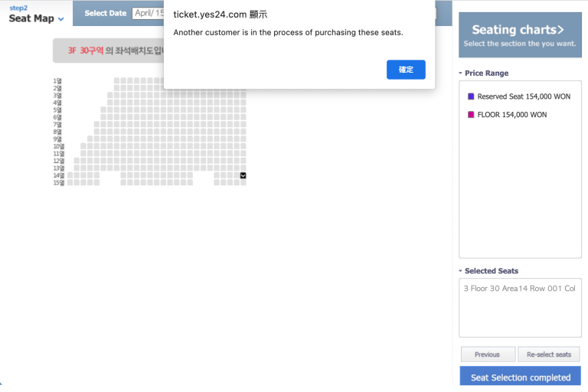Image resolution: width=588 pixels, height=392 pixels.
Task: Pick the leftmost seat in row 14
Action: coord(70,175)
